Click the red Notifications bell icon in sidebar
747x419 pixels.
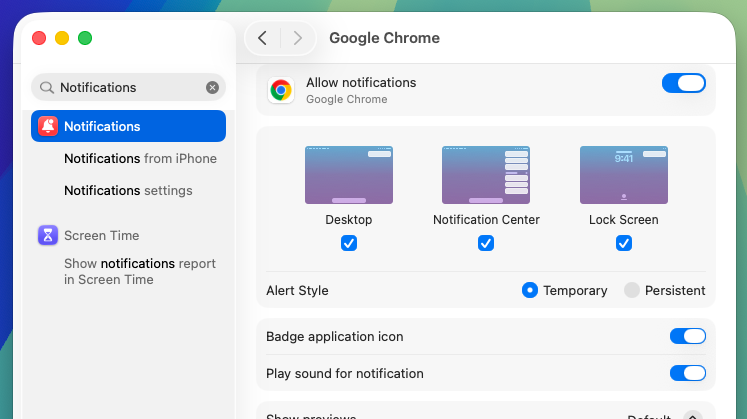tap(48, 126)
